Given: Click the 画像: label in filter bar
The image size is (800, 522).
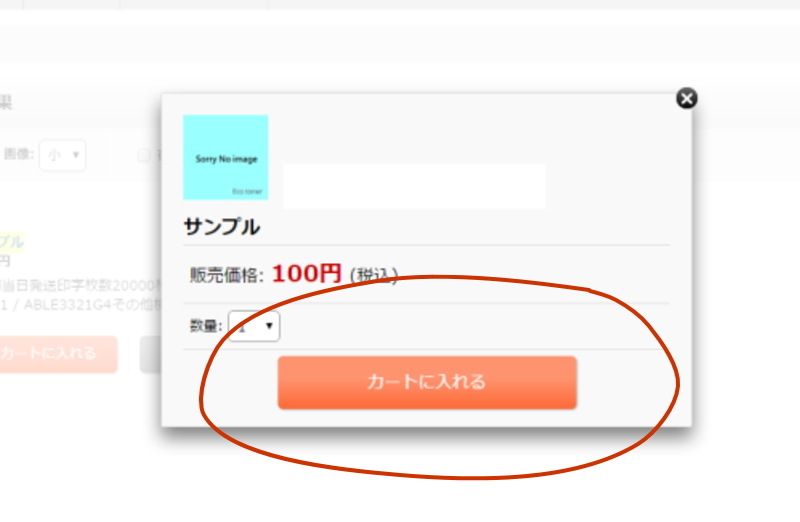Looking at the screenshot, I should click(19, 154).
